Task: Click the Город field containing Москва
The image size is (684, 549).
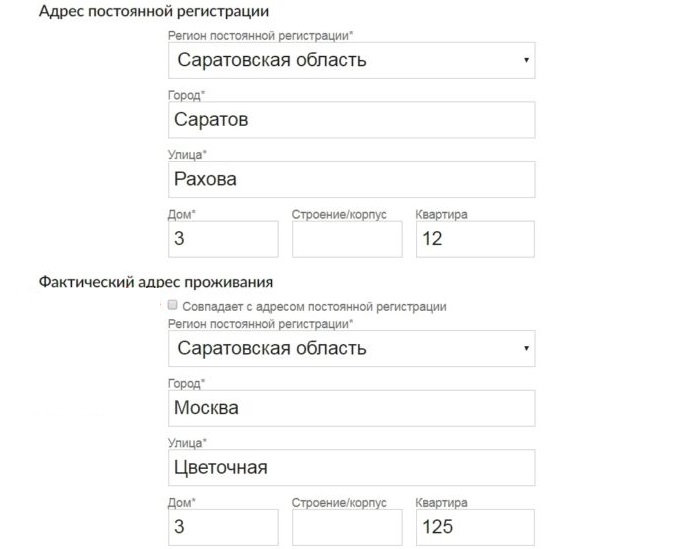Action: point(352,408)
